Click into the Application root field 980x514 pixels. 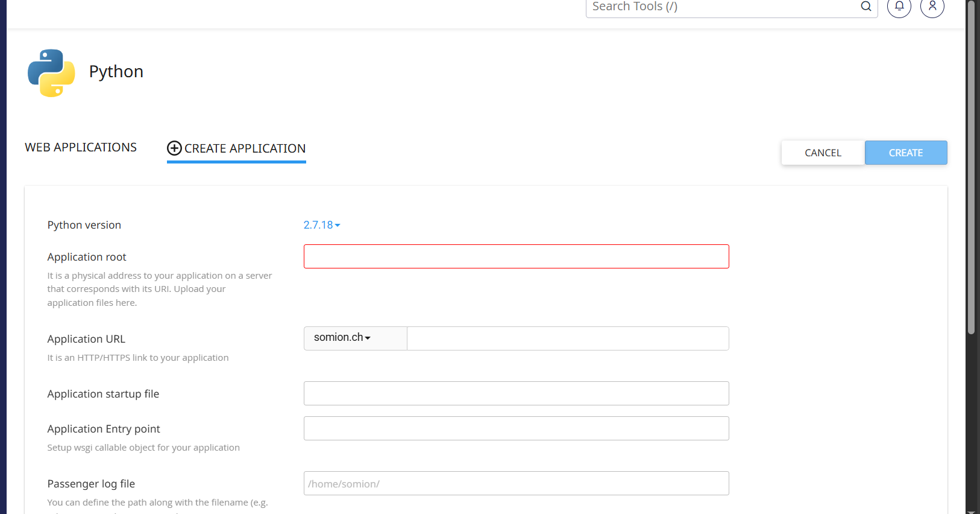tap(516, 256)
